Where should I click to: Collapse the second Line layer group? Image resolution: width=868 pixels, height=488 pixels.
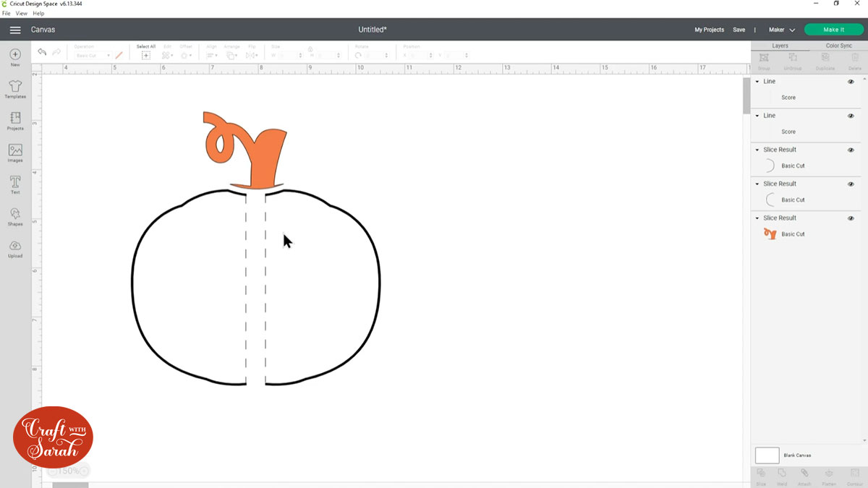pyautogui.click(x=757, y=116)
